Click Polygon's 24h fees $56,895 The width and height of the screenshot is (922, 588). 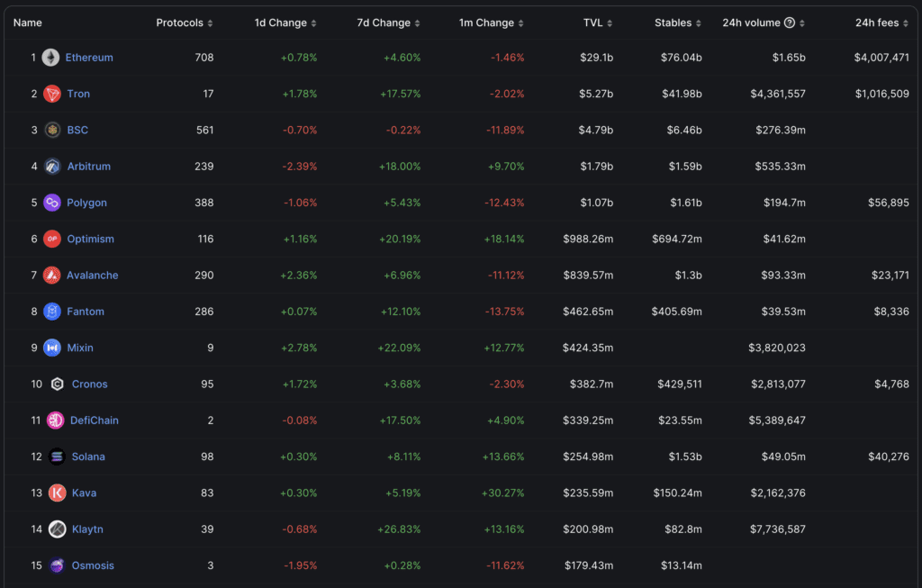tap(889, 203)
